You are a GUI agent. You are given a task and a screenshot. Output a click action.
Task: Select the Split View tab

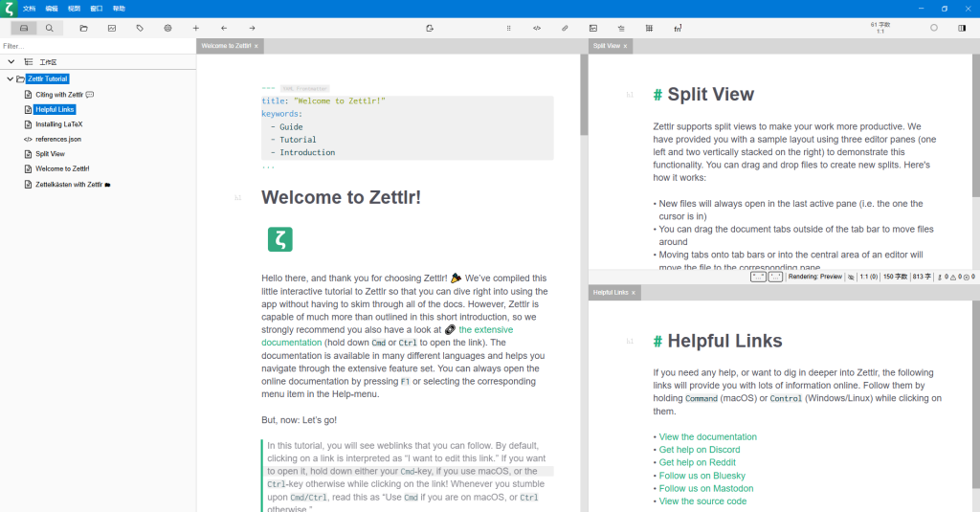click(x=610, y=46)
